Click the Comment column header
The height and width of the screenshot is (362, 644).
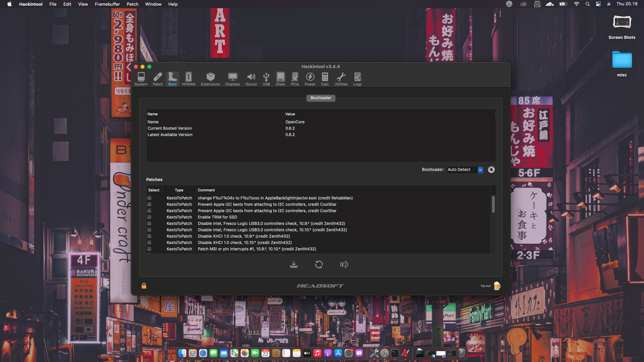point(206,190)
